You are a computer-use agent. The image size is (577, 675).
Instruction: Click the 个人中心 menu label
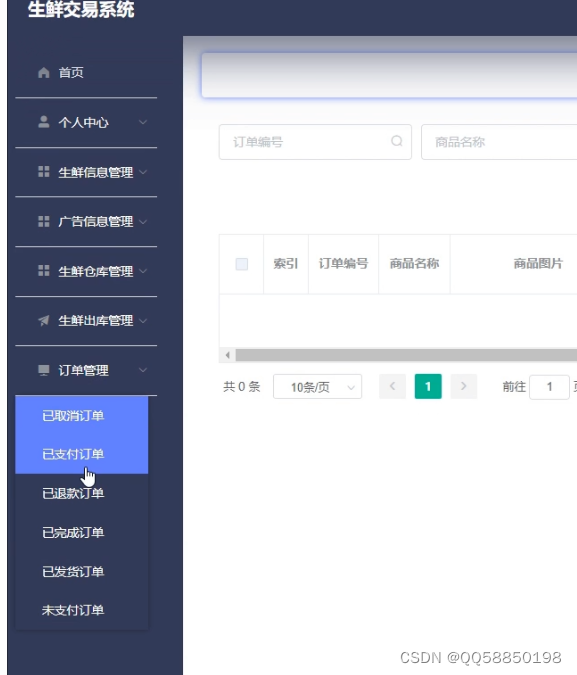tap(84, 123)
